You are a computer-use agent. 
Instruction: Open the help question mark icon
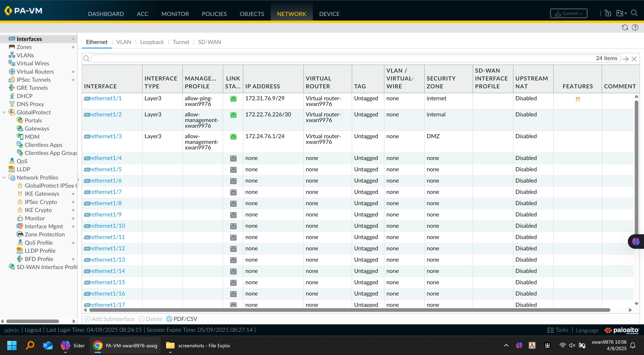click(635, 27)
